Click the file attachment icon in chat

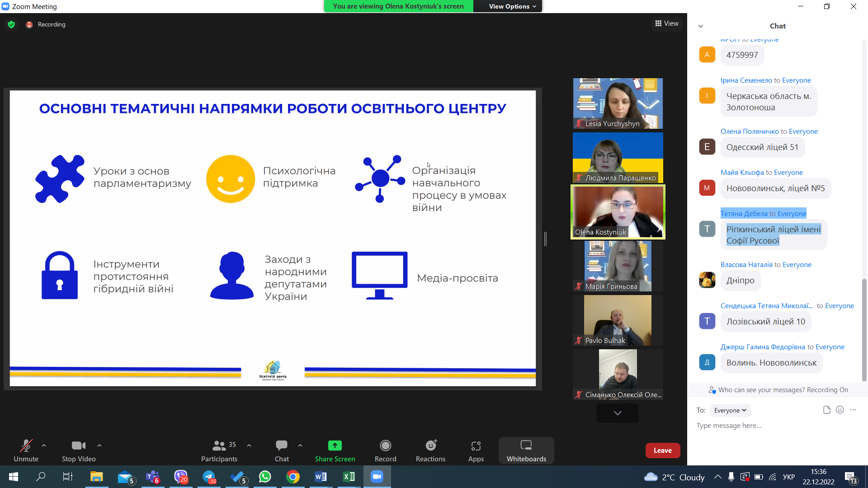tap(826, 410)
